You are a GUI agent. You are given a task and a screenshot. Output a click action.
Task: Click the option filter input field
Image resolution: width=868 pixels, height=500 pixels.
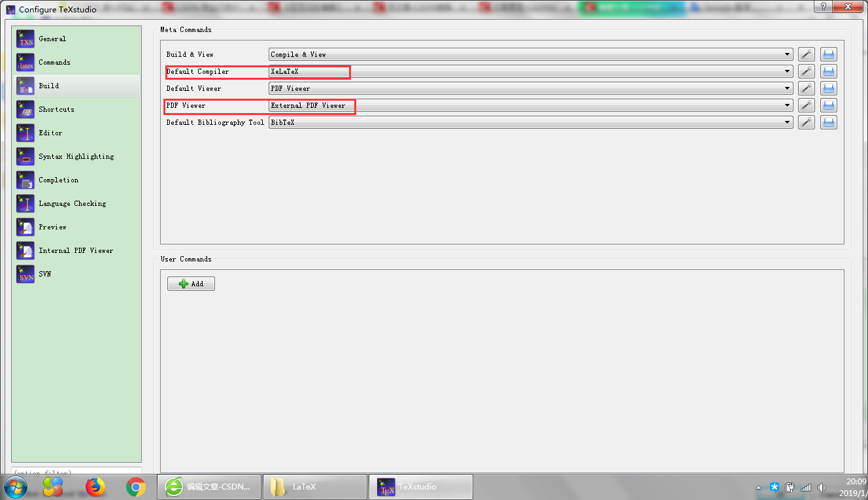[76, 472]
